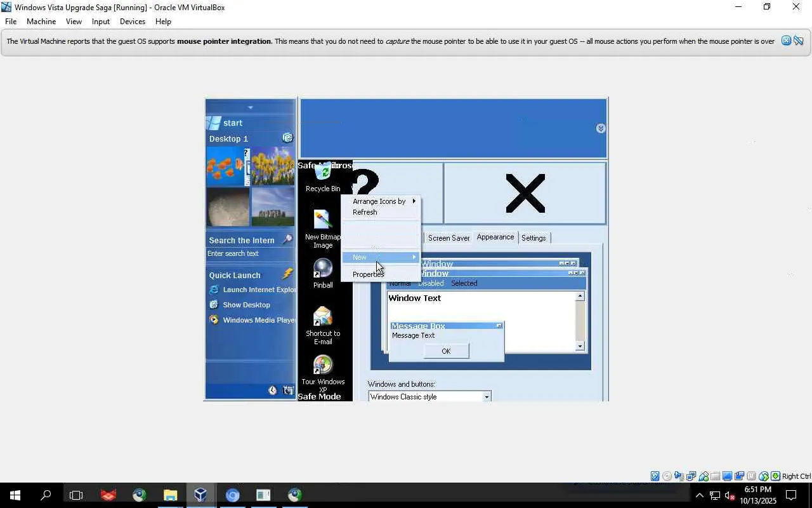Viewport: 812px width, 508px height.
Task: Click the never-show-again notification icon
Action: pyautogui.click(x=799, y=41)
